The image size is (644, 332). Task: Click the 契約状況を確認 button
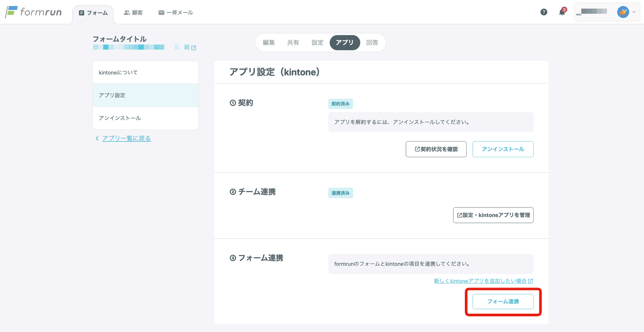436,149
